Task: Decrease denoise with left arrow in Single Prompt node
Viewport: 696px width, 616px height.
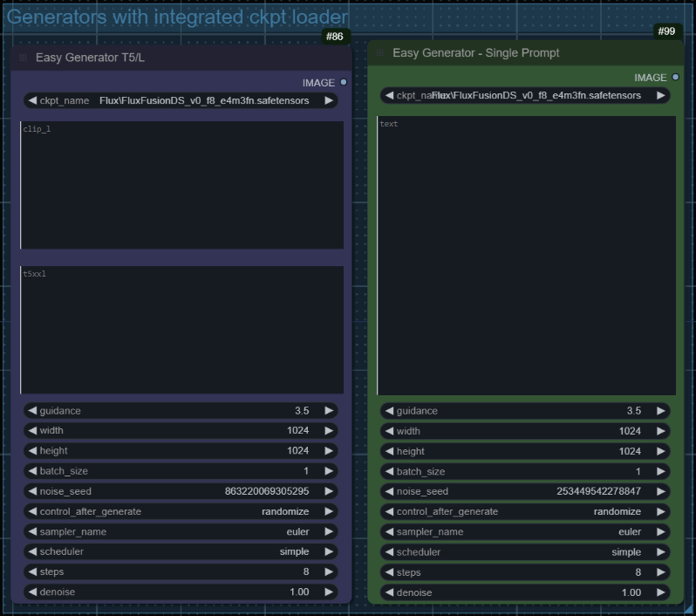Action: pyautogui.click(x=389, y=592)
